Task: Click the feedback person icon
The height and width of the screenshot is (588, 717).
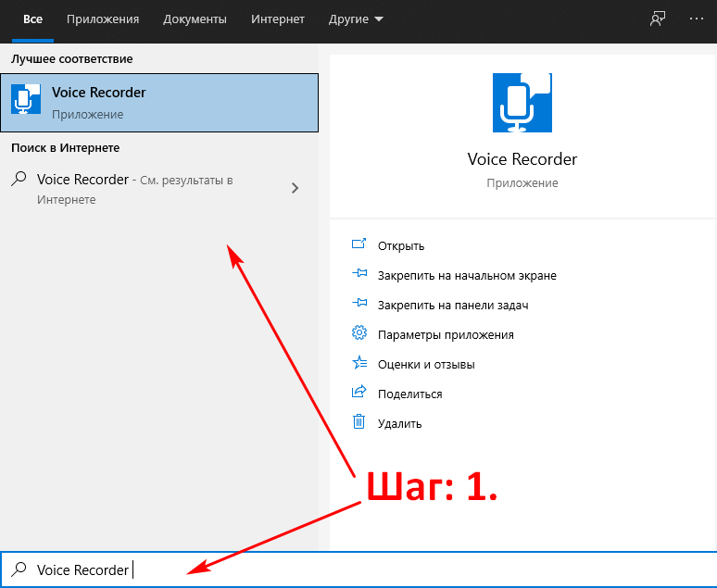Action: (x=658, y=19)
